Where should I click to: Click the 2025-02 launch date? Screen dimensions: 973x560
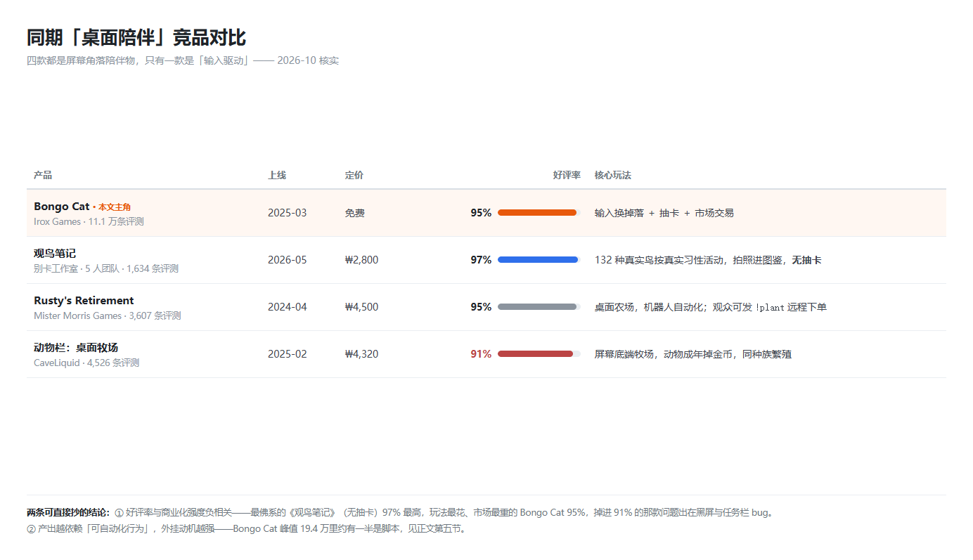coord(288,354)
